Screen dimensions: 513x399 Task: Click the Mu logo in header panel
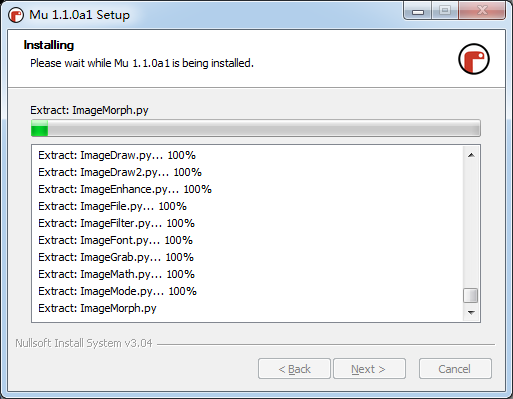474,59
